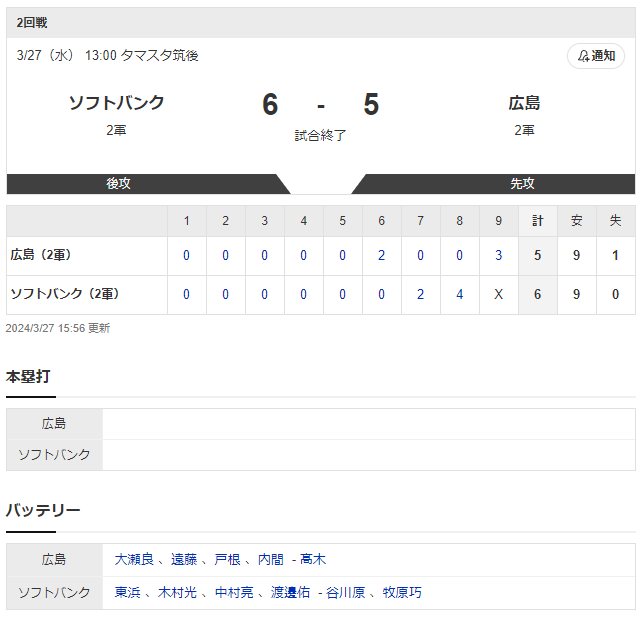This screenshot has width=640, height=622.
Task: Open pitcher 遠藤 link
Action: tap(184, 559)
